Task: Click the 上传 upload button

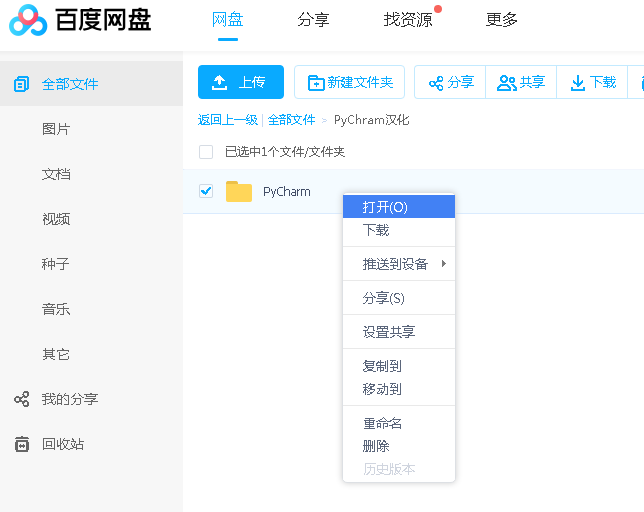Action: point(241,82)
